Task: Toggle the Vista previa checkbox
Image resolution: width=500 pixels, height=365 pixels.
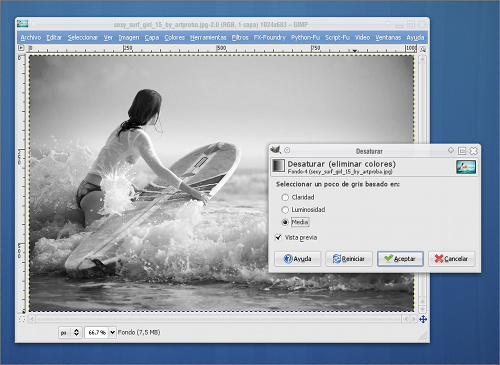Action: point(278,237)
